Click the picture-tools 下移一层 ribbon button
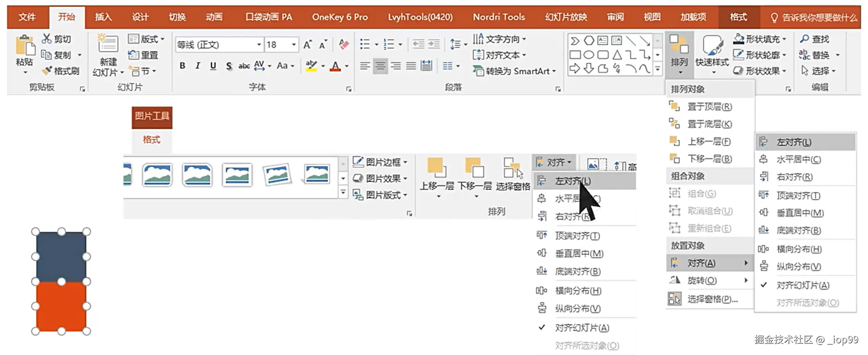Screen dimensions: 868x355 pos(475,177)
